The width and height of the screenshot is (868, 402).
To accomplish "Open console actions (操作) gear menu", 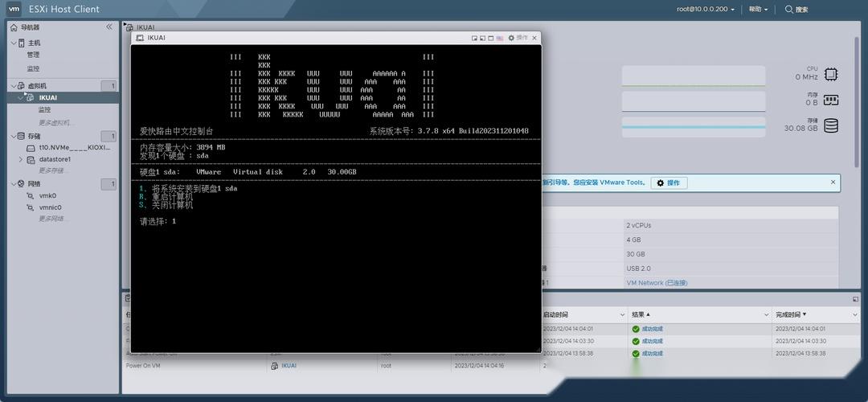I will (518, 38).
